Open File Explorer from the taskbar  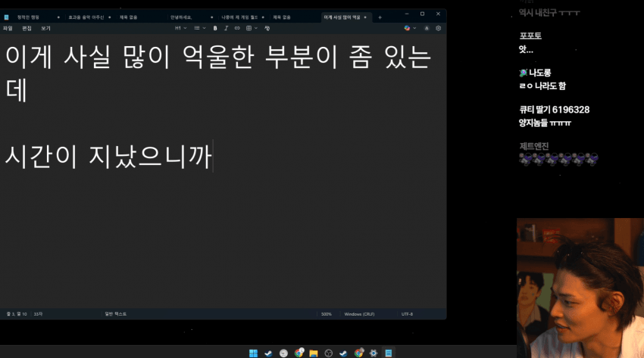(x=313, y=353)
